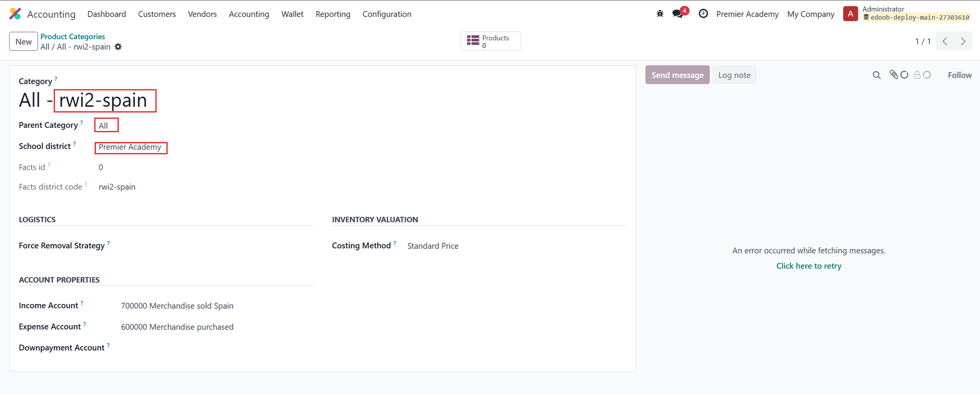Go to next record arrow
980x395 pixels.
pyautogui.click(x=963, y=41)
